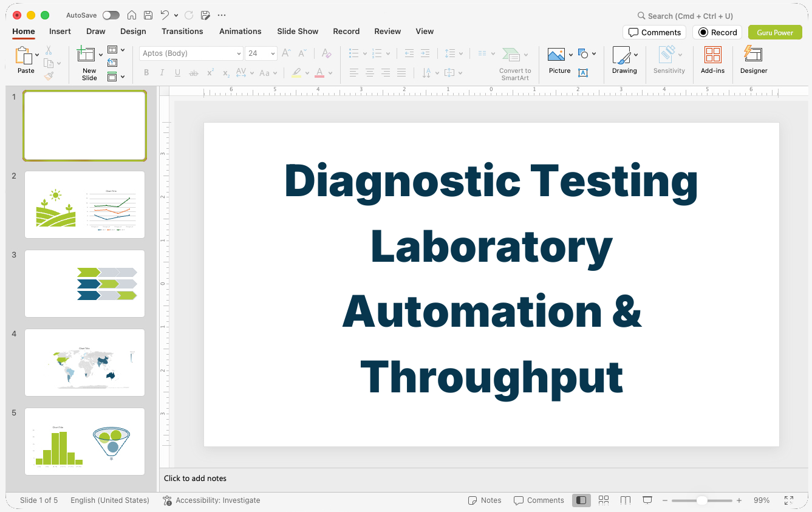
Task: Click Accessibility: Investigate in status bar
Action: (211, 500)
